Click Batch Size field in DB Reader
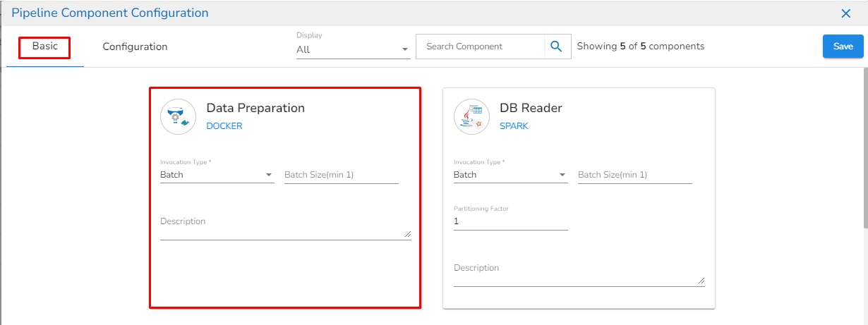 coord(634,175)
